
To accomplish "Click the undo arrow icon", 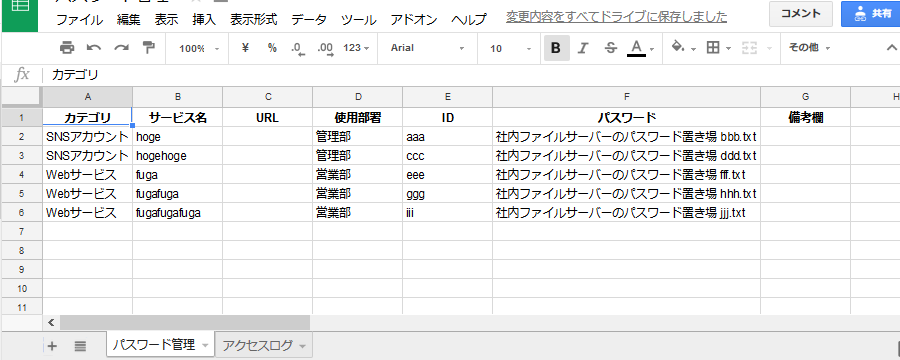I will 94,48.
